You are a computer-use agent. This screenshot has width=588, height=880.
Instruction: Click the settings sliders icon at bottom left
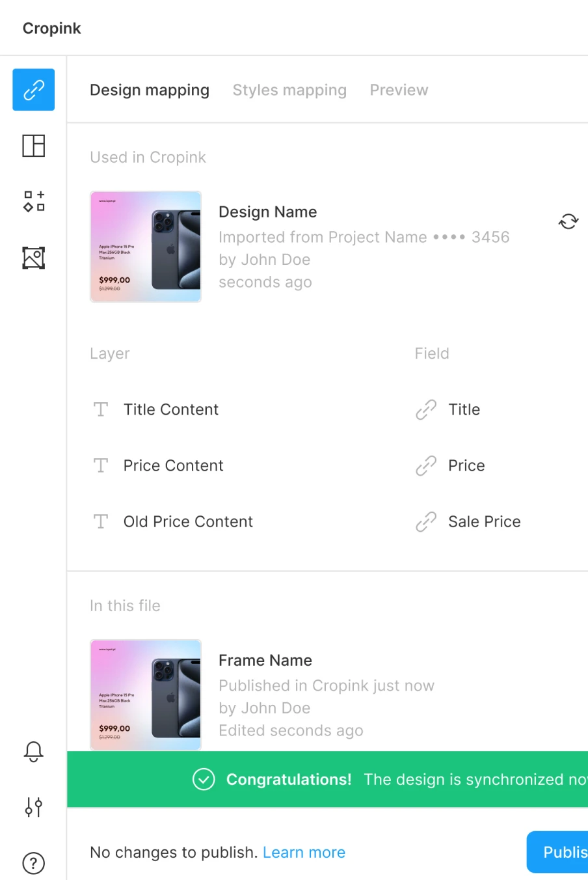tap(33, 807)
